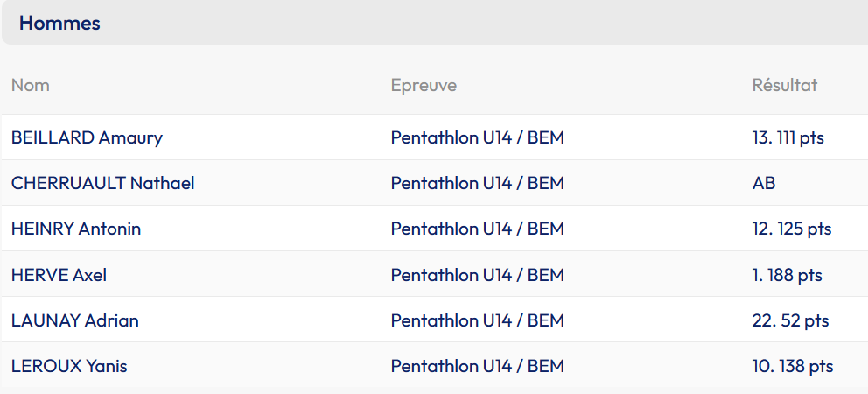Click the Epreuve column header
Screen dimensions: 868x394
423,85
